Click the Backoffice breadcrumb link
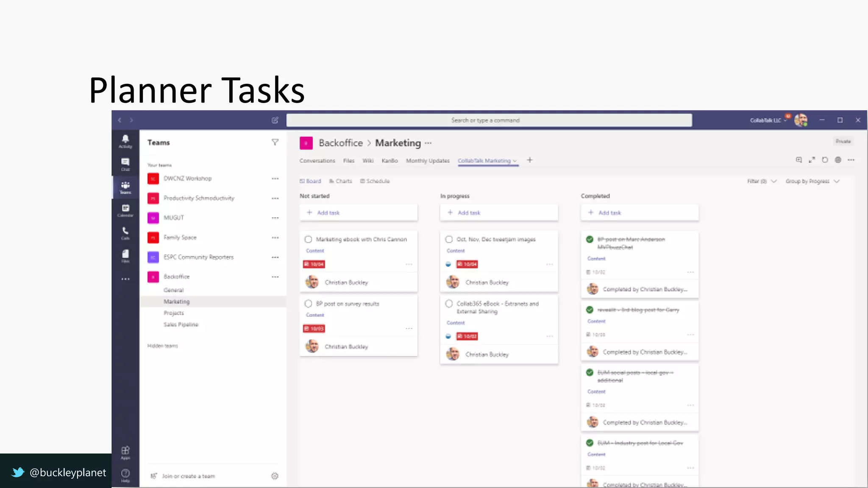Screen dimensions: 868x488 341,143
